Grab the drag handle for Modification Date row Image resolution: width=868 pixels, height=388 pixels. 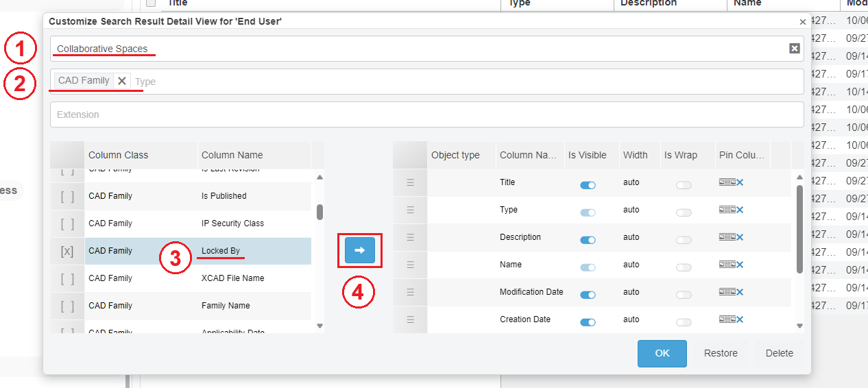point(410,292)
